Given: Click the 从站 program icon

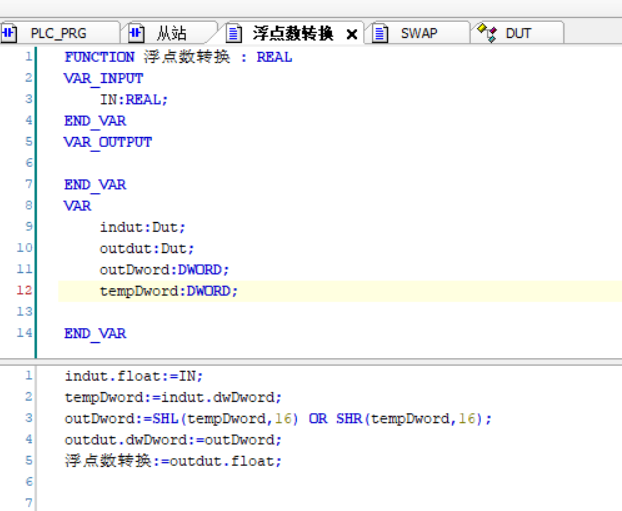Looking at the screenshot, I should pyautogui.click(x=136, y=33).
